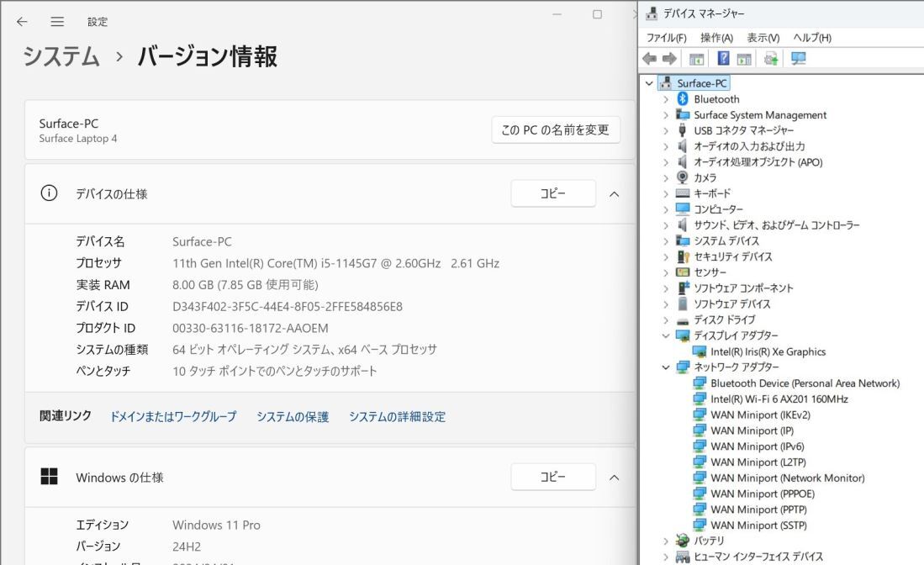Expand the システム デバイス node
The height and width of the screenshot is (565, 924).
(666, 241)
